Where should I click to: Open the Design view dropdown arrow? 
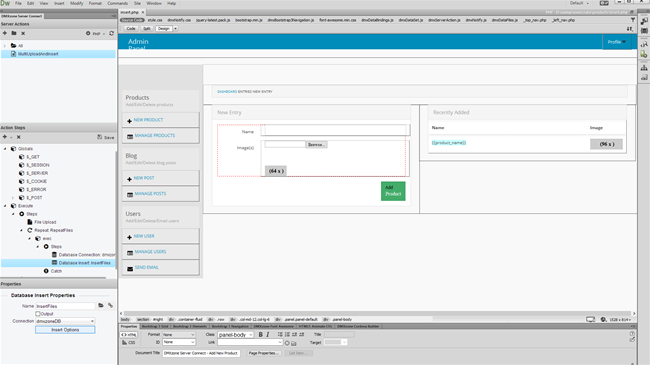(x=175, y=29)
